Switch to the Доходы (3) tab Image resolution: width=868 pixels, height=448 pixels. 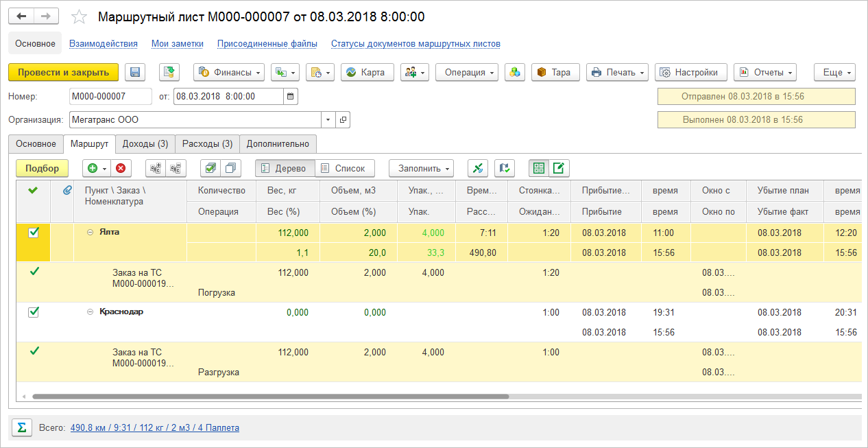pyautogui.click(x=145, y=144)
